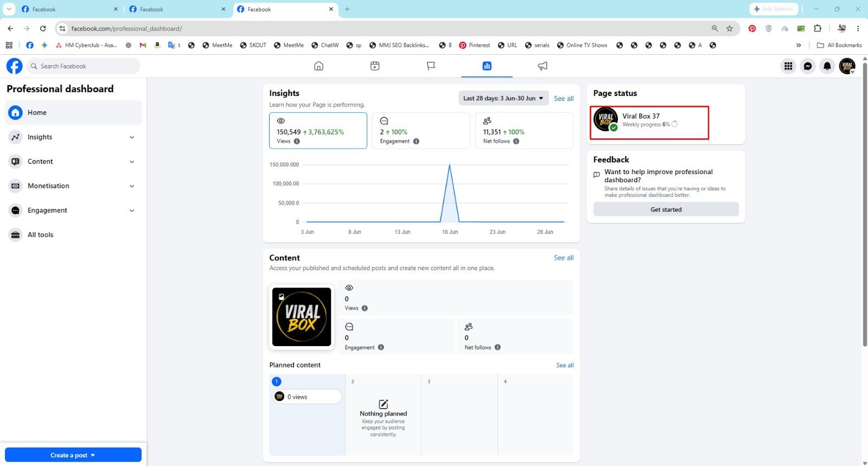
Task: Open All tools in the sidebar
Action: pos(73,235)
